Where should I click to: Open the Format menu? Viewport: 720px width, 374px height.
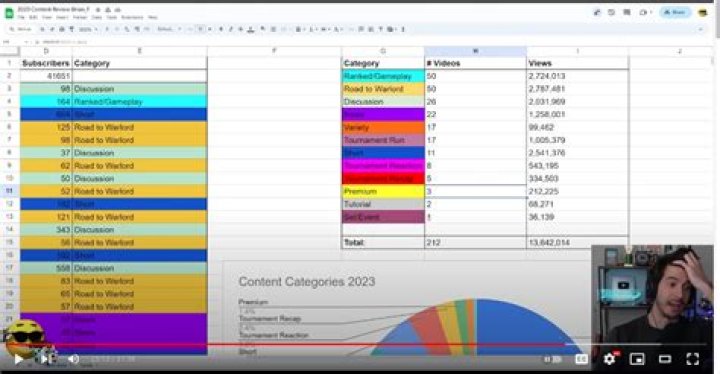79,17
